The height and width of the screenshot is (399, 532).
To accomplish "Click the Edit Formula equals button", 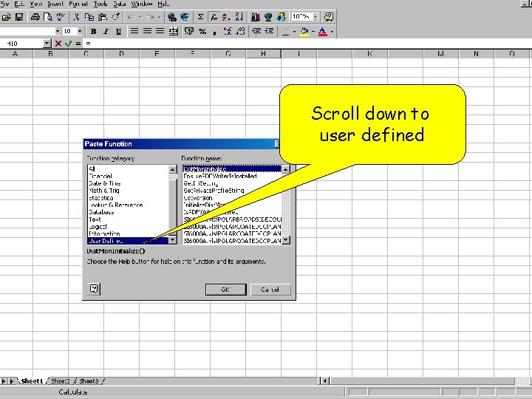I will (x=78, y=44).
